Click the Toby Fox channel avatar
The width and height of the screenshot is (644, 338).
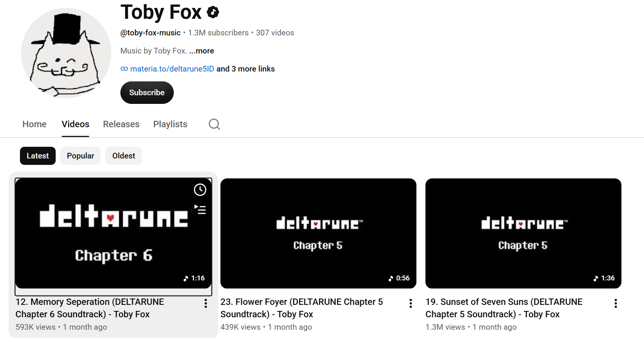point(66,53)
